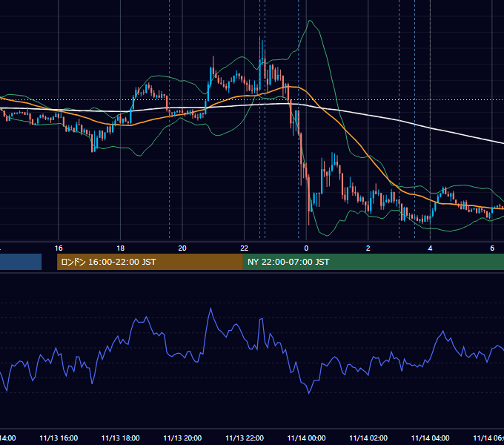Click the 11/13 20:00 time label
This screenshot has width=504, height=445.
[x=182, y=438]
